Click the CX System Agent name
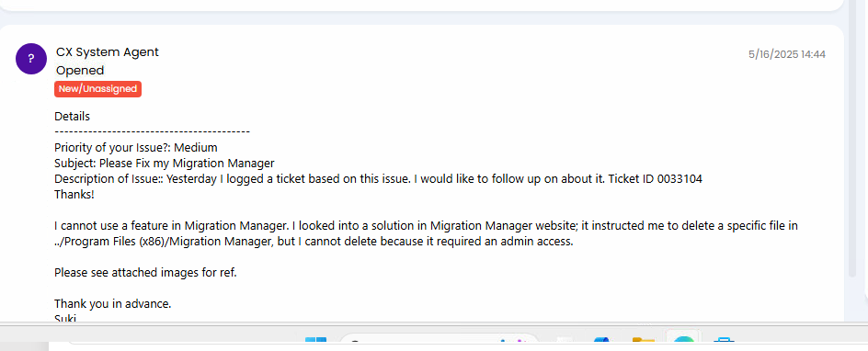 pyautogui.click(x=108, y=52)
